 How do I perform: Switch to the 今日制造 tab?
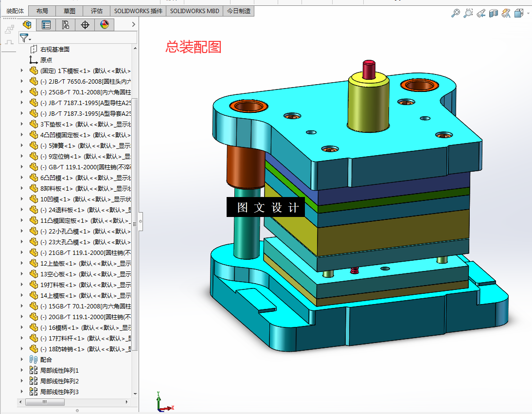[x=238, y=11]
